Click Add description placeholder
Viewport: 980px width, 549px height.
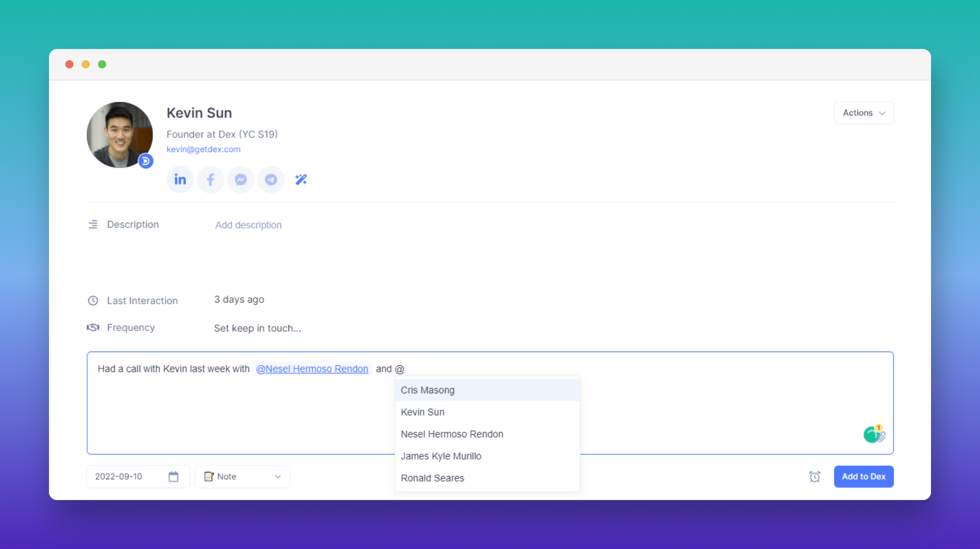pos(248,225)
